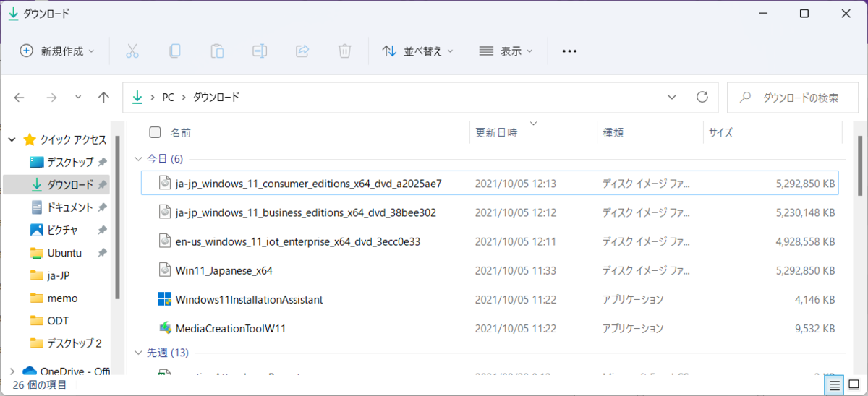Click pin icon next to ドキュメント

pos(102,207)
